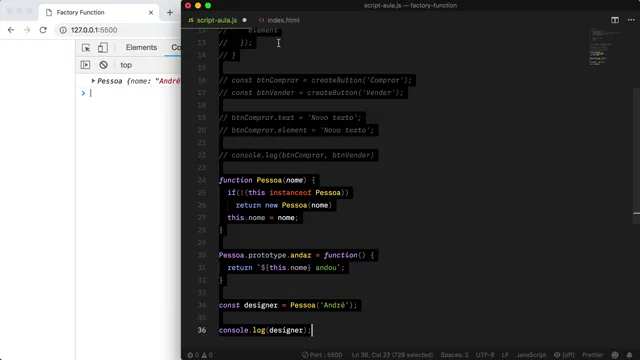Screen dimensions: 640x360
Task: View site information icon in address bar
Action: (x=63, y=30)
